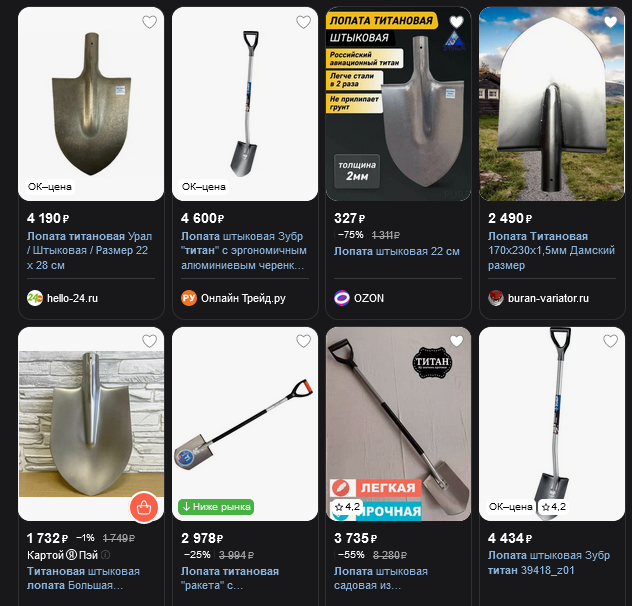Click the OZON store logo icon

coord(342,298)
